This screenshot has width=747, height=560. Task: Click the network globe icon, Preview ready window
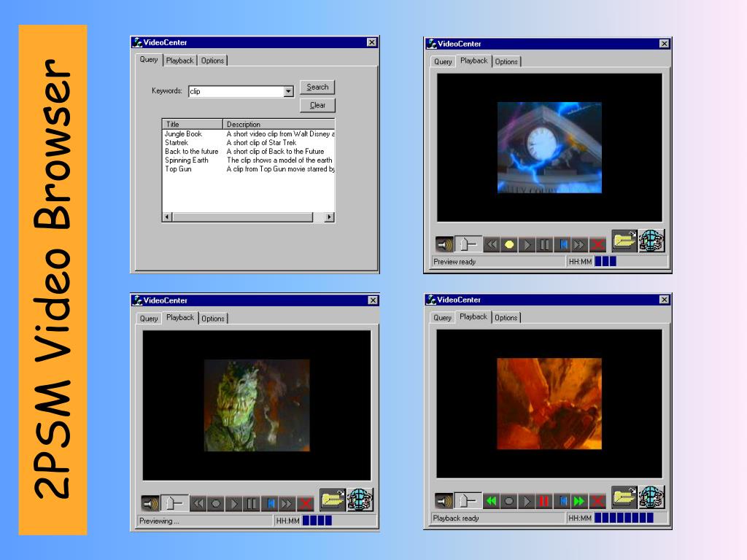point(651,241)
